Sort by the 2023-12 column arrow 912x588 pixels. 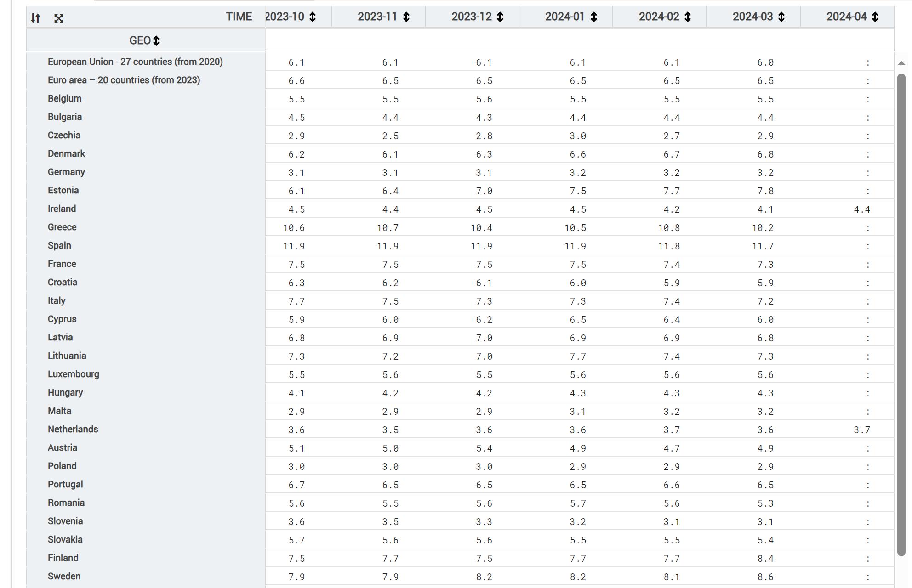click(500, 17)
